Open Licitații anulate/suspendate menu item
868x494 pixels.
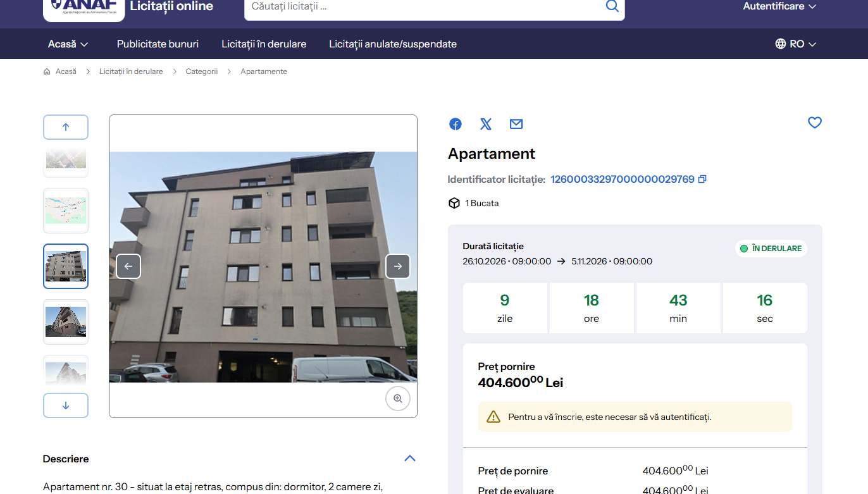pyautogui.click(x=393, y=44)
